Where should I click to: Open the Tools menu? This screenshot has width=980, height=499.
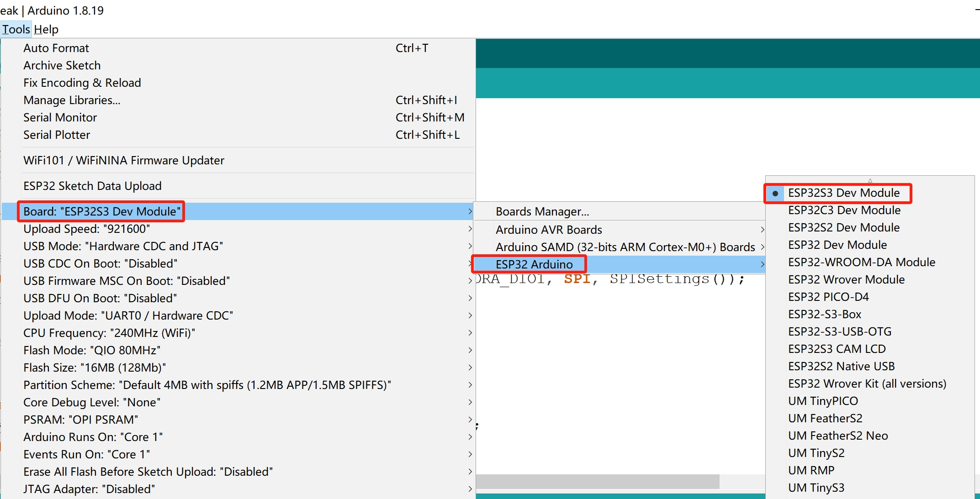pos(16,29)
